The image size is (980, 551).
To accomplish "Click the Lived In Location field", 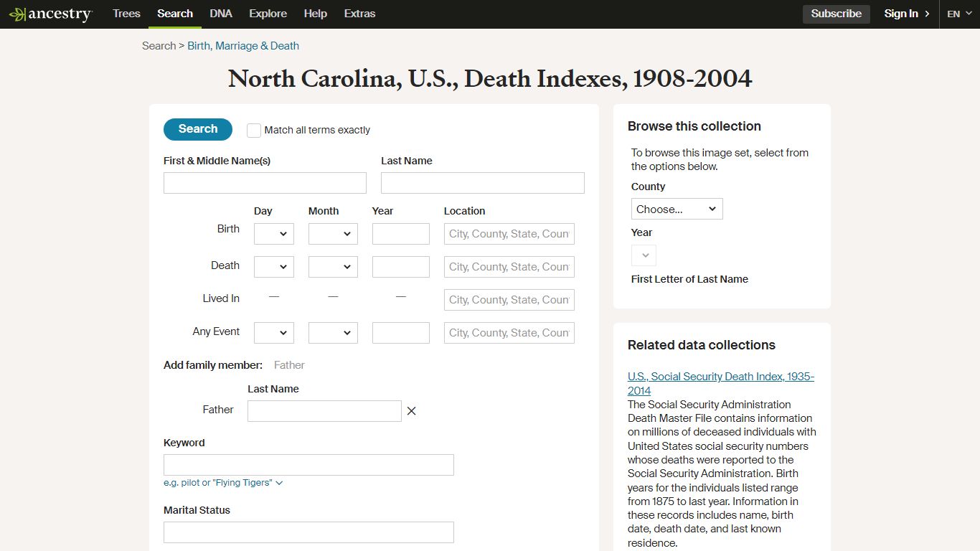I will point(509,300).
